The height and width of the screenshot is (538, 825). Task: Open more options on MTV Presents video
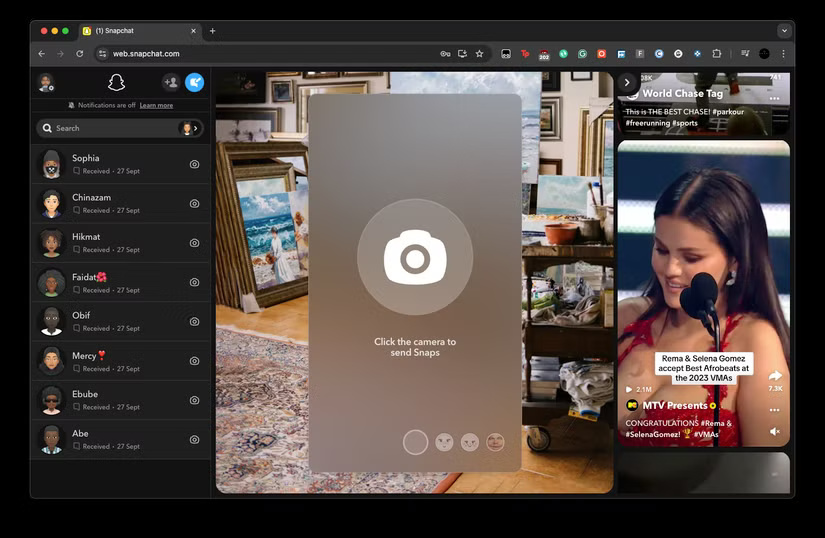click(x=774, y=410)
